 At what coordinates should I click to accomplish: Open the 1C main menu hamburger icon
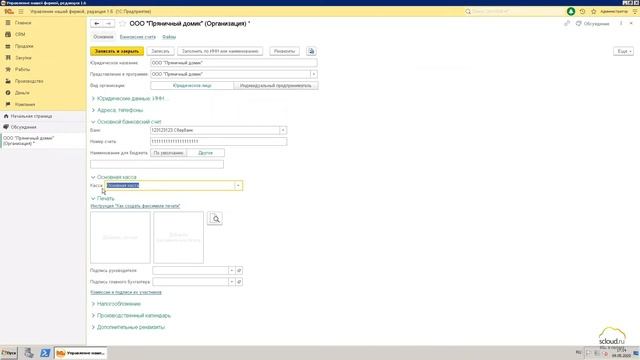coord(21,11)
